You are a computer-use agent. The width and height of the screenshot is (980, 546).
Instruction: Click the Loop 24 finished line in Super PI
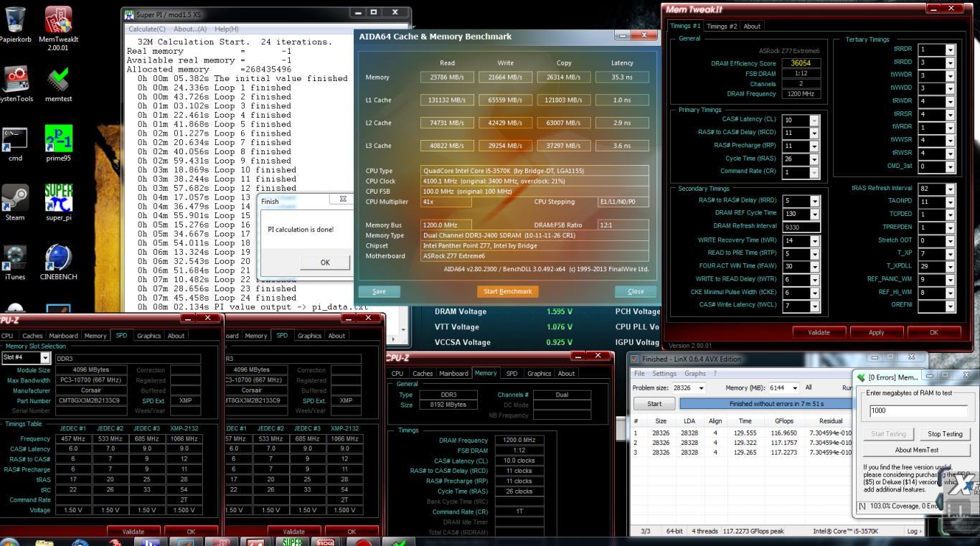click(215, 298)
